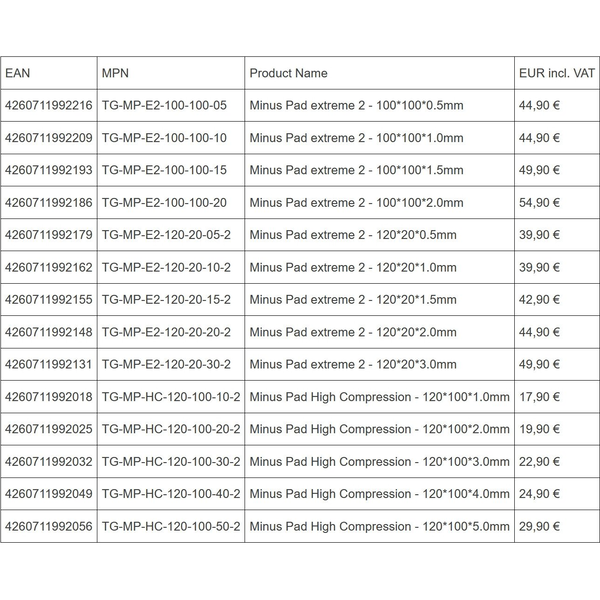Image resolution: width=600 pixels, height=600 pixels.
Task: Select MPN TG-MP-HC-120-100-40-2
Action: 171,494
